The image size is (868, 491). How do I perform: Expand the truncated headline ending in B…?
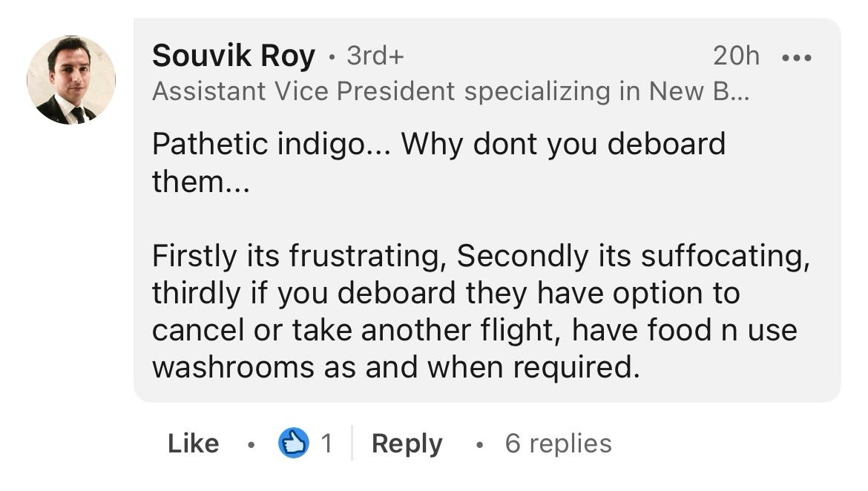click(731, 91)
